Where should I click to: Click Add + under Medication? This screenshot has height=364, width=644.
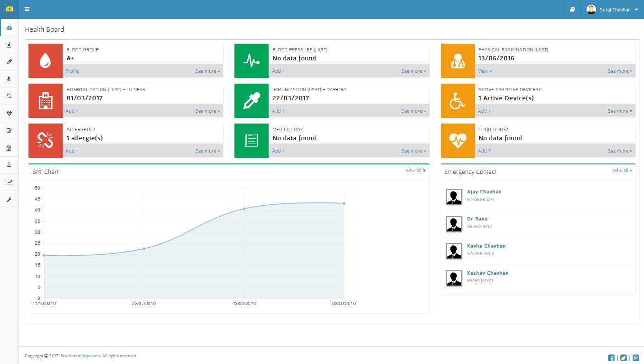279,151
